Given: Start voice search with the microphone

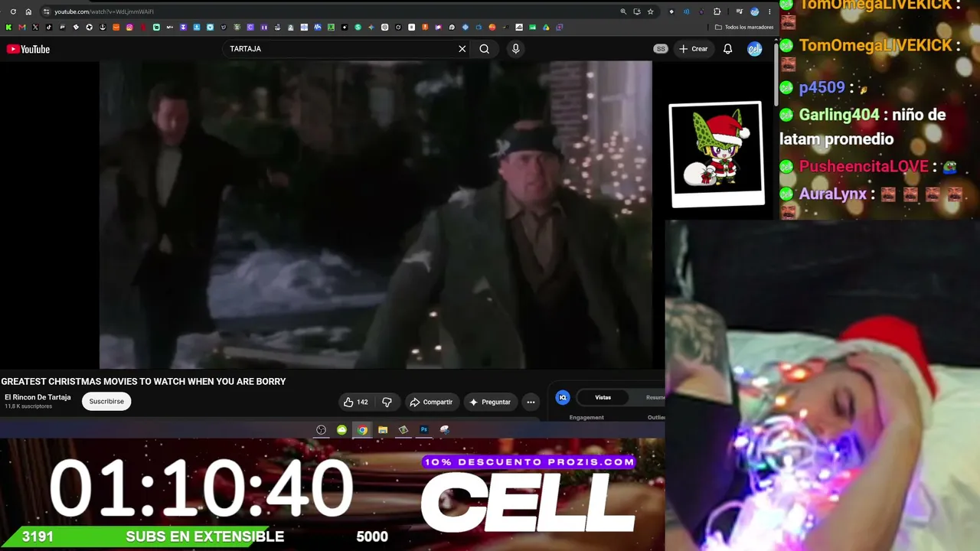Looking at the screenshot, I should click(x=515, y=49).
